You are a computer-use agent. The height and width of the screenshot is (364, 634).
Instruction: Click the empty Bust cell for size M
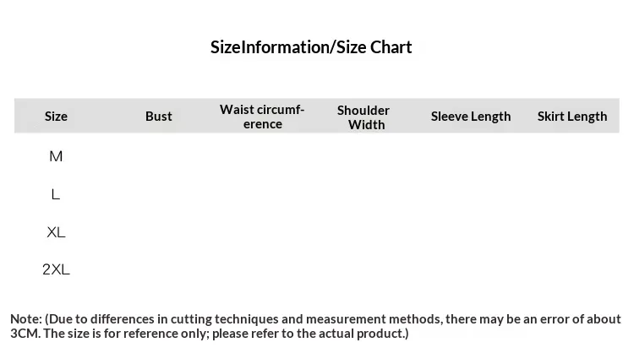click(x=159, y=156)
